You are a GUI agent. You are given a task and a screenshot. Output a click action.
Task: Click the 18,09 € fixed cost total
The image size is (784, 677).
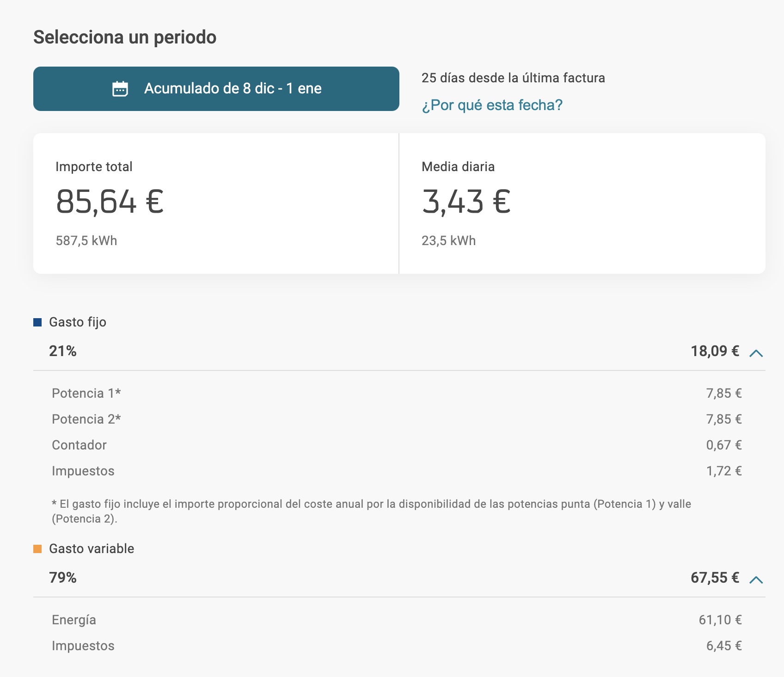coord(715,351)
